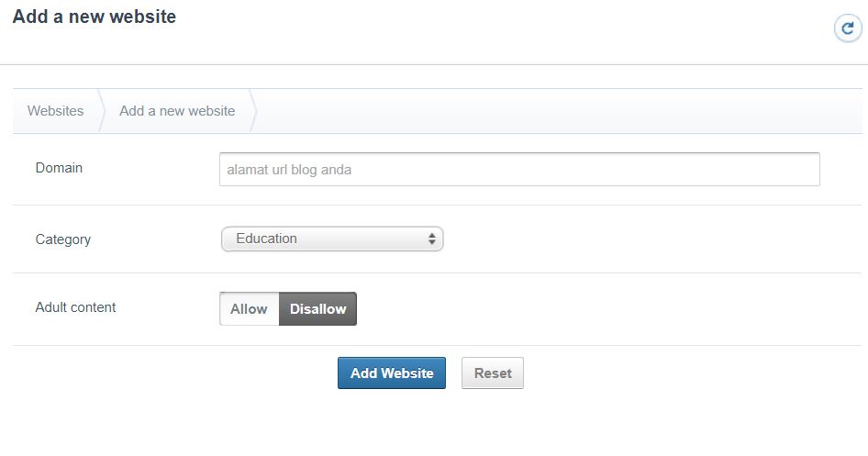
Task: Click the chevron after Add a new website breadcrumb
Action: tap(253, 111)
